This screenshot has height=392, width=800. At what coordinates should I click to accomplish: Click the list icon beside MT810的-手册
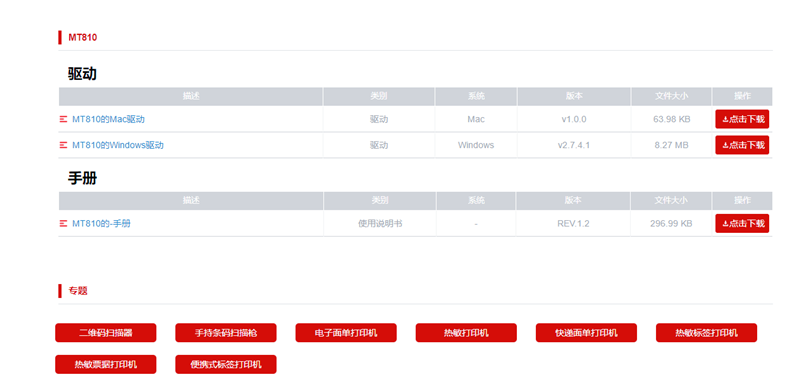63,224
